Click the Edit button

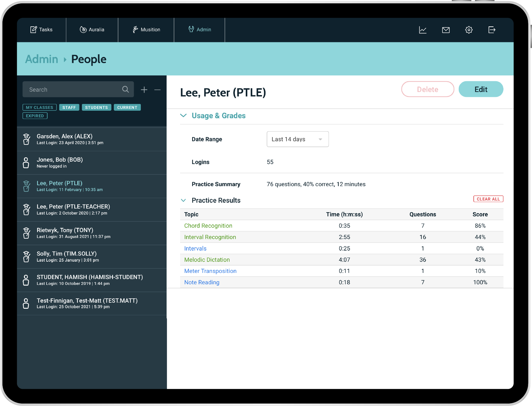480,89
